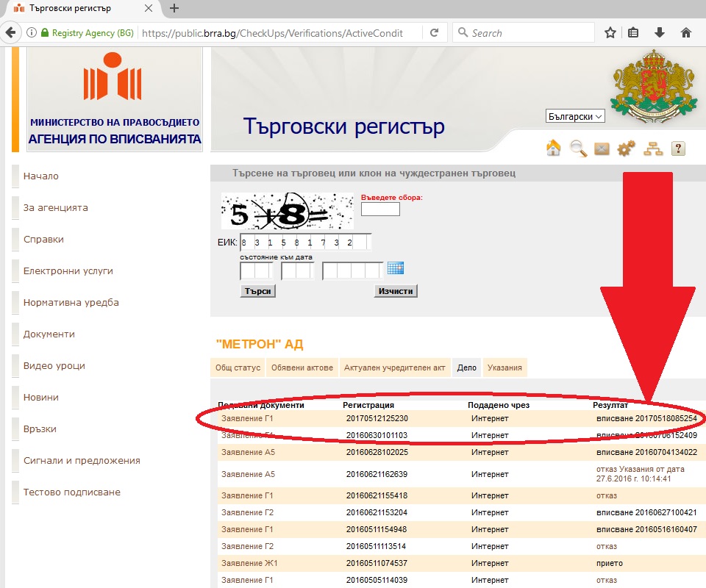
Task: Click the gears settings icon
Action: tap(626, 148)
